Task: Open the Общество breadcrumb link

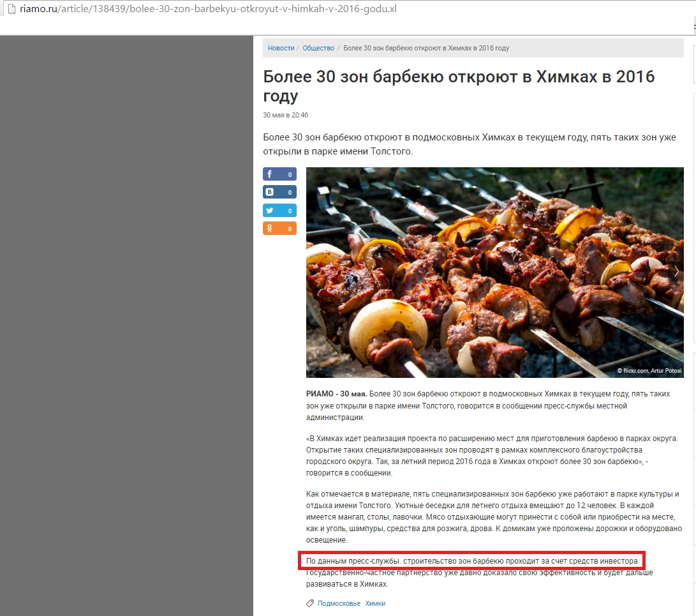Action: 318,48
